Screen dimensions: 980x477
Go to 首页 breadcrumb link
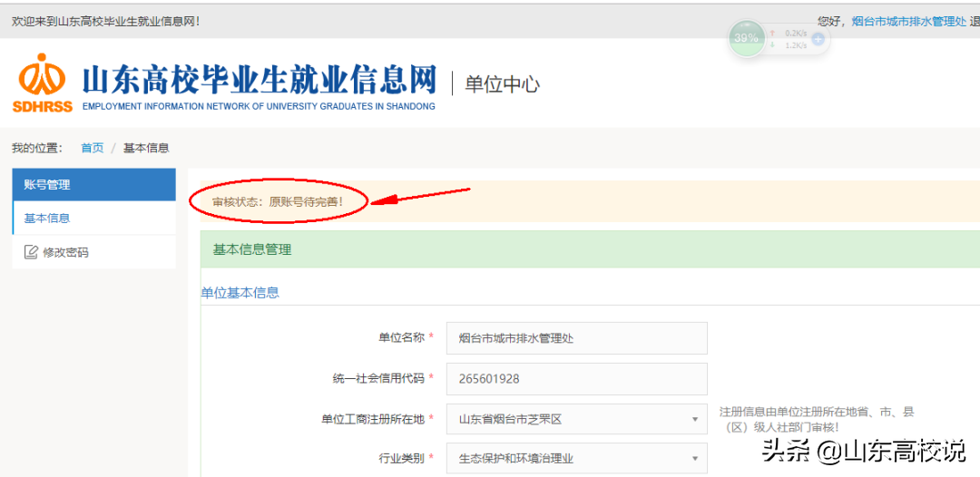pyautogui.click(x=93, y=148)
